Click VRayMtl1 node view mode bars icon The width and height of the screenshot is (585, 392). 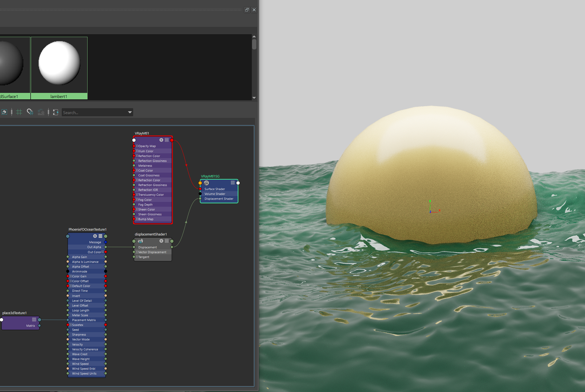167,140
